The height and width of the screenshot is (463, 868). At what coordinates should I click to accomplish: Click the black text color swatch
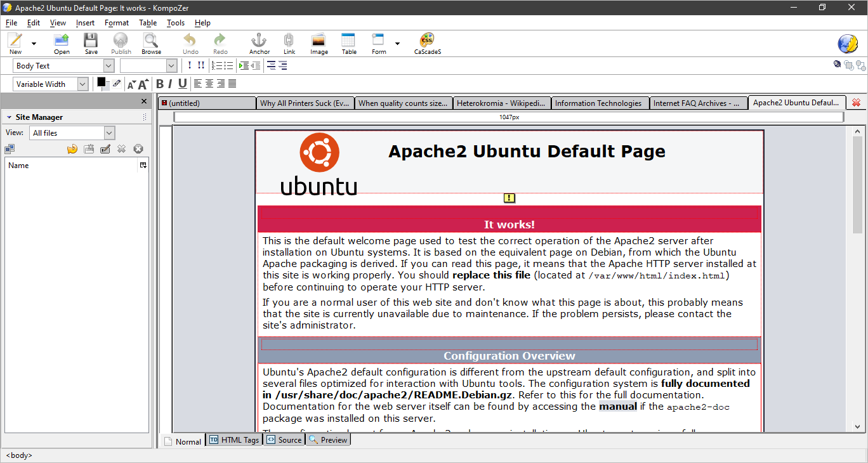(102, 82)
